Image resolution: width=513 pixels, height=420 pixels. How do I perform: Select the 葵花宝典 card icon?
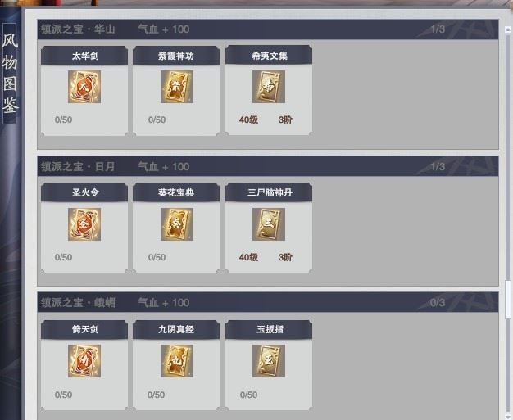tap(177, 224)
